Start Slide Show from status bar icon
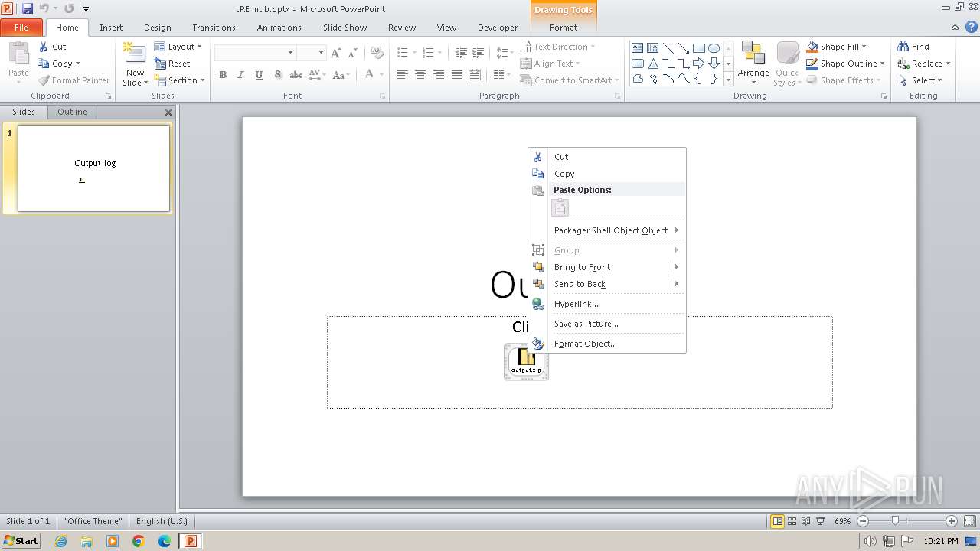The width and height of the screenshot is (980, 551). [x=820, y=521]
